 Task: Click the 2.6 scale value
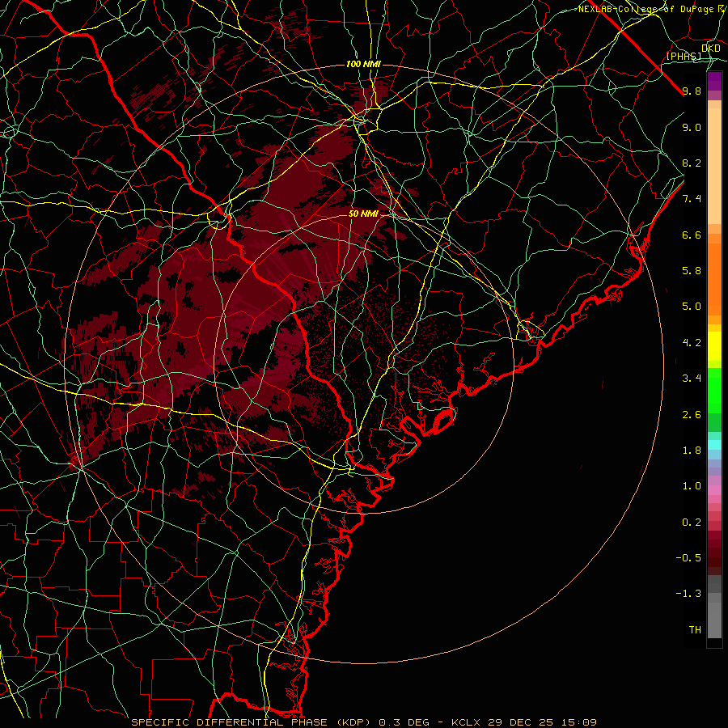point(692,415)
